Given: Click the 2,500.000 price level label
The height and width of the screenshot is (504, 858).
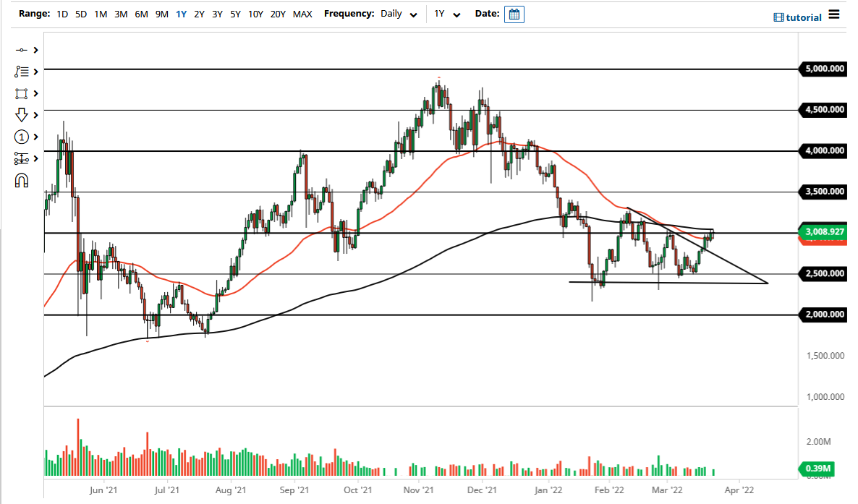Looking at the screenshot, I should pyautogui.click(x=823, y=273).
